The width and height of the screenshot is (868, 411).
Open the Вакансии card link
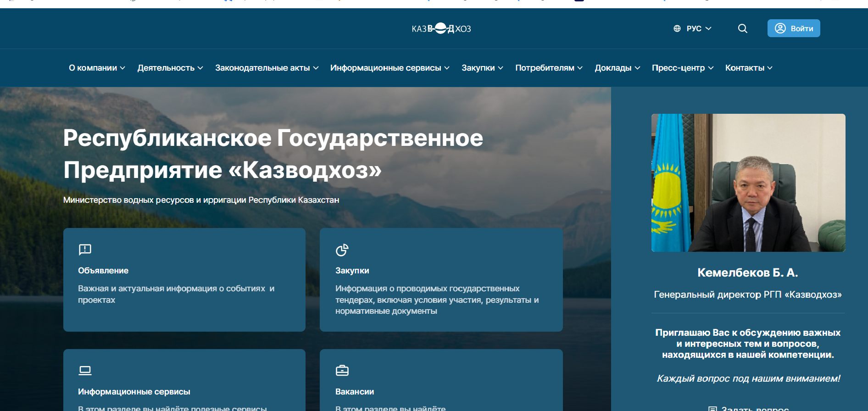354,392
